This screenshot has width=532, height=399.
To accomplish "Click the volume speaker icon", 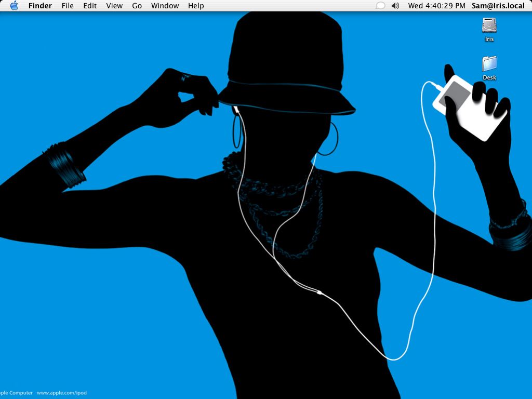I will (395, 6).
